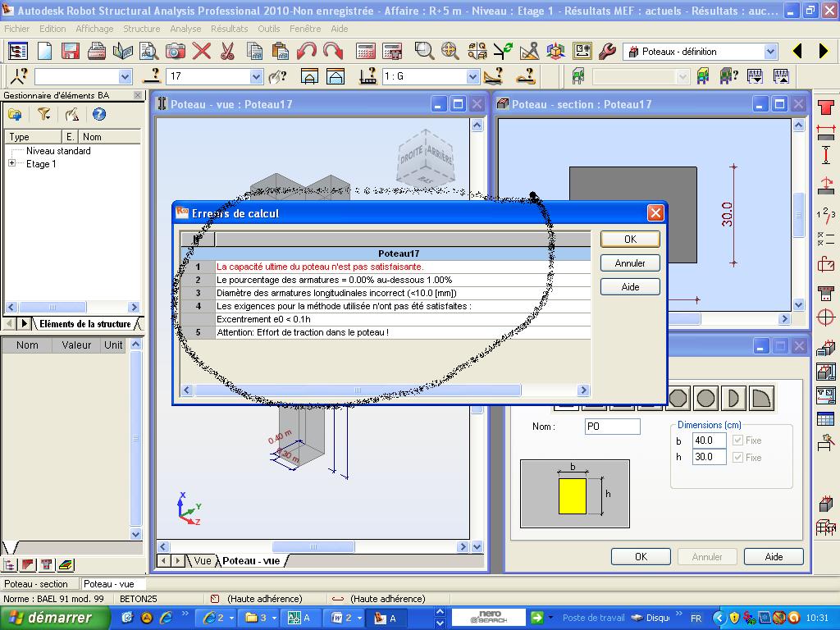840x630 pixels.
Task: Open the Poteaux - définition layout dropdown
Action: coord(770,52)
